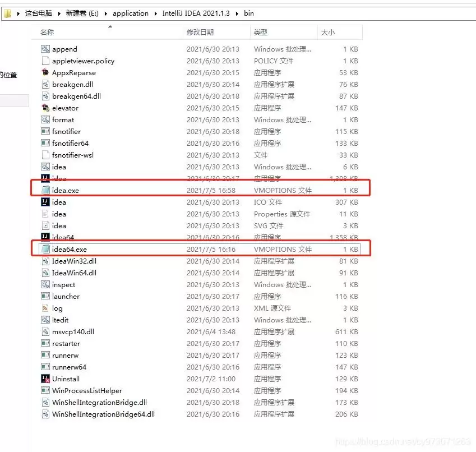Click the 194 KB size cell
Image resolution: width=476 pixels, height=452 pixels.
pos(346,391)
